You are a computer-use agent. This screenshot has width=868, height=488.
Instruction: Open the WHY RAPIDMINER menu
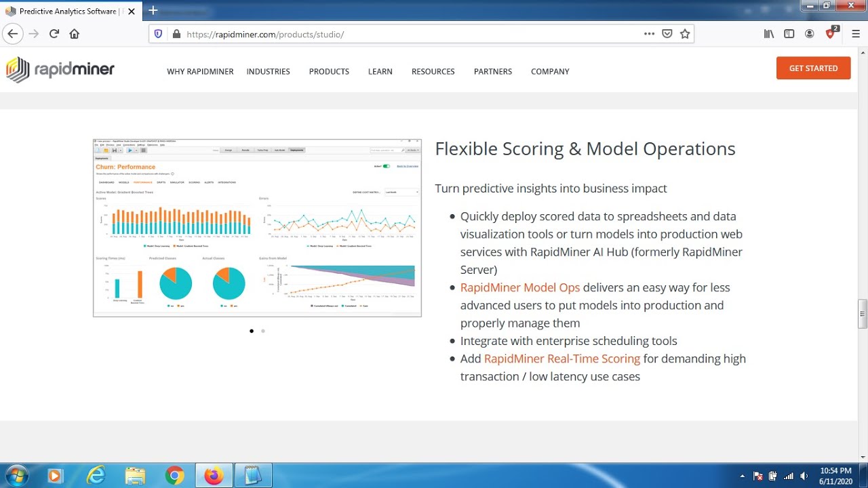tap(200, 71)
